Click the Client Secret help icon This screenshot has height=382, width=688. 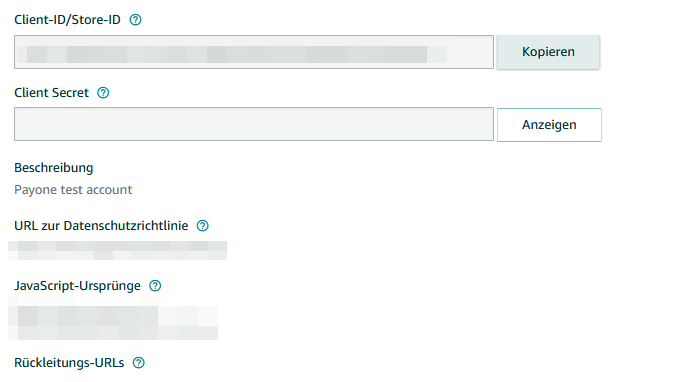(103, 93)
